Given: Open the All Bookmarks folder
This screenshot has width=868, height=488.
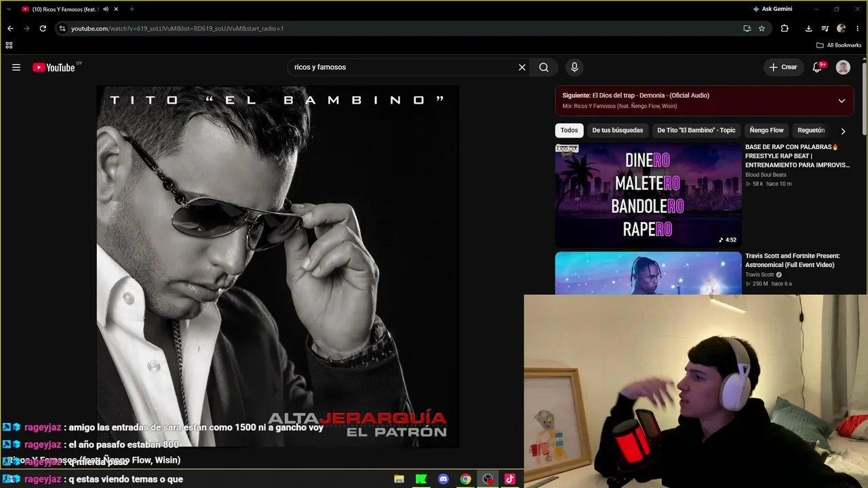Looking at the screenshot, I should tap(839, 45).
